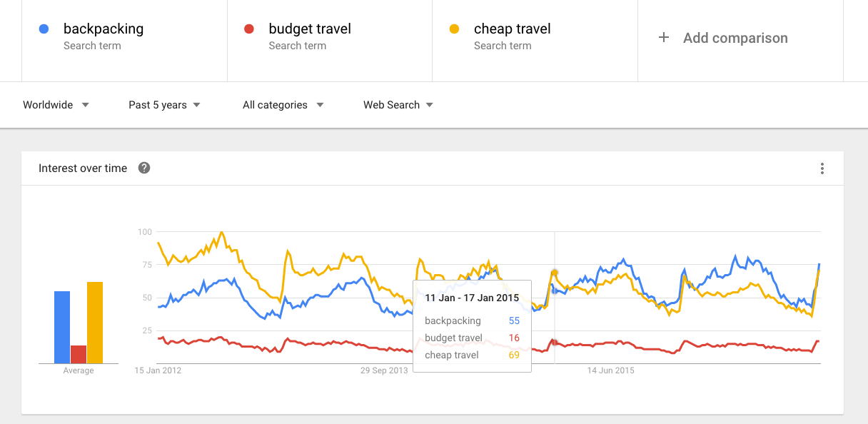The image size is (868, 424).
Task: Click the Interest over time heading
Action: point(83,168)
